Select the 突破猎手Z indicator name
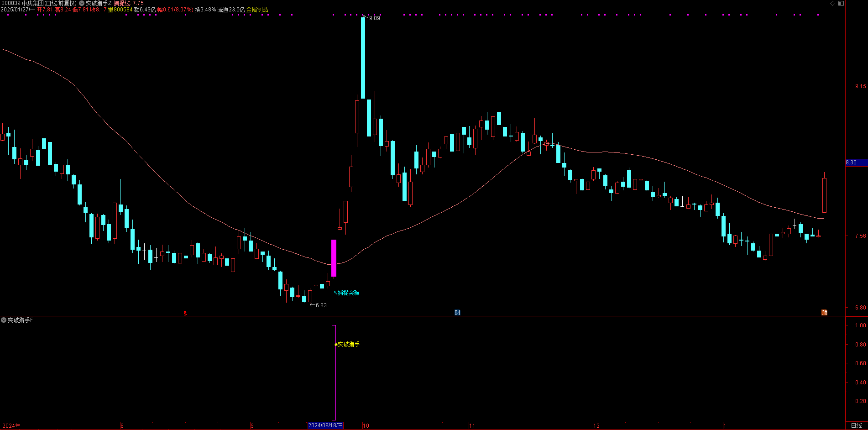 (99, 3)
